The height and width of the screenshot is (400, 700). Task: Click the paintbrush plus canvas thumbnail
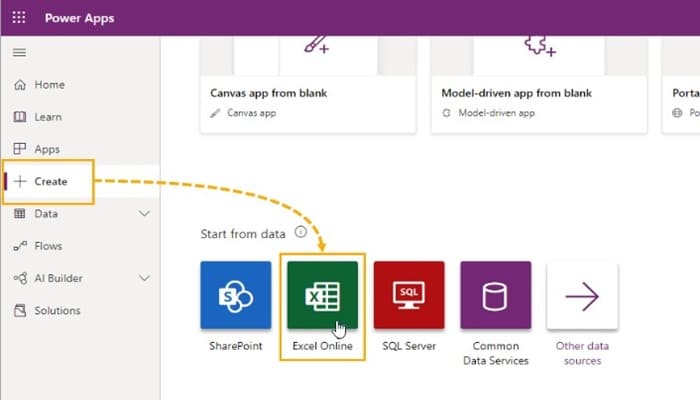(x=317, y=45)
